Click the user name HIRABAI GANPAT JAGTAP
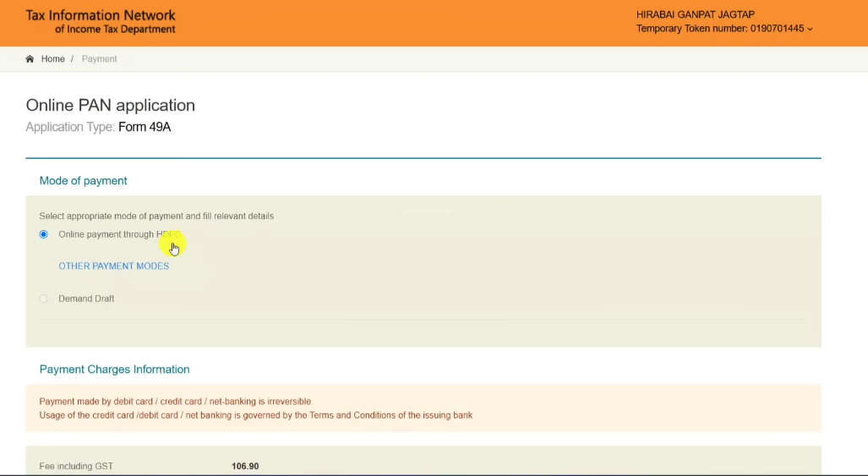The height and width of the screenshot is (476, 868). pos(695,14)
